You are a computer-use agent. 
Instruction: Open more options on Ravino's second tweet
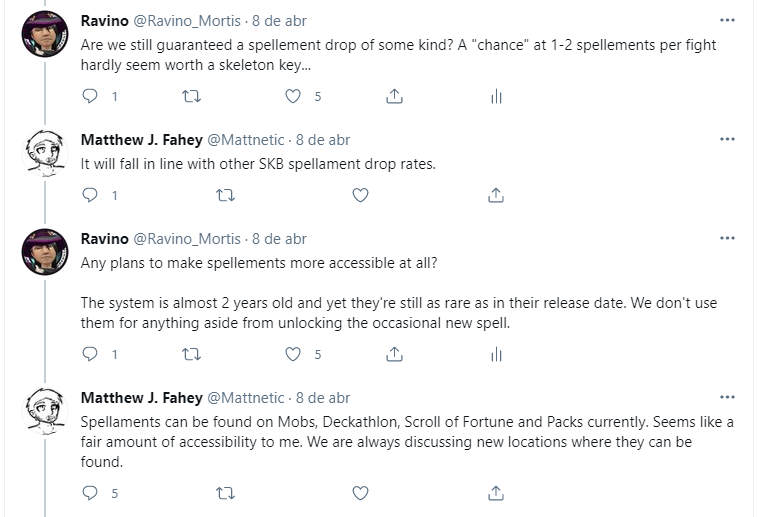[727, 238]
